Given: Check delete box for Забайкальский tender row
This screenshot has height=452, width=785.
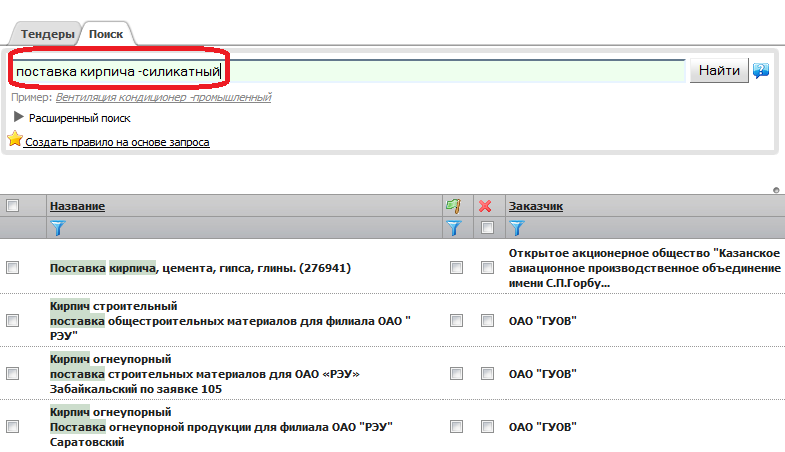Looking at the screenshot, I should [x=487, y=374].
